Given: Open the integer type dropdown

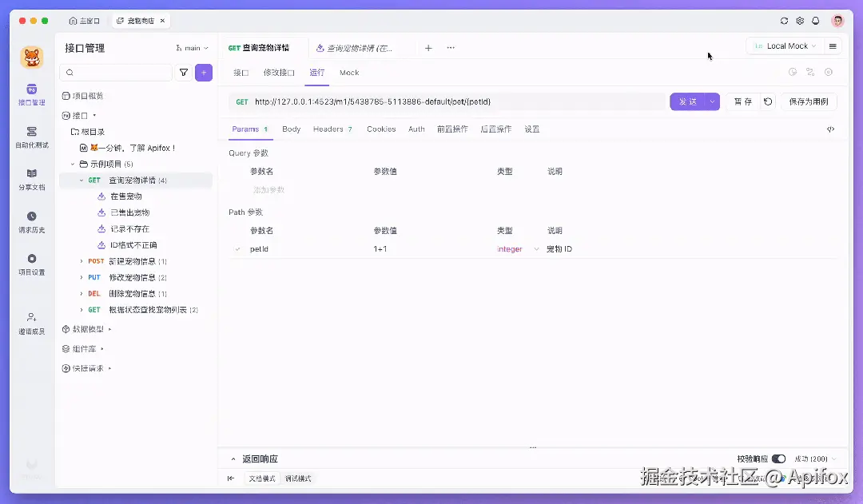Looking at the screenshot, I should pyautogui.click(x=517, y=249).
